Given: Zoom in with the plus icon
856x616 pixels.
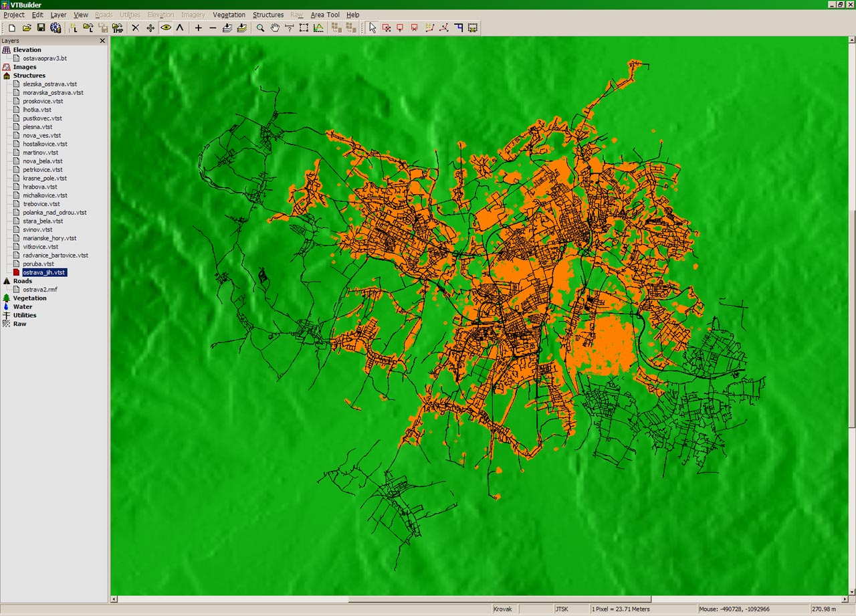Looking at the screenshot, I should click(198, 28).
